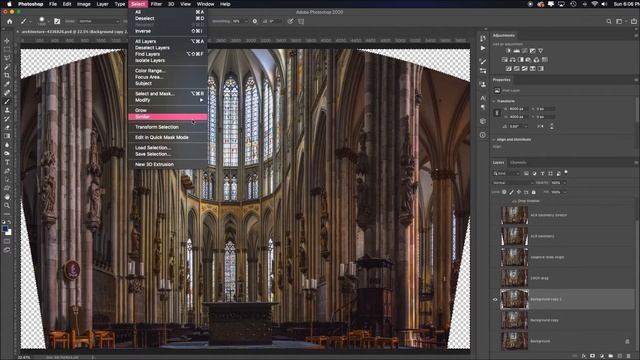Toggle lock position
Image resolution: width=640 pixels, height=360 pixels.
click(x=519, y=192)
